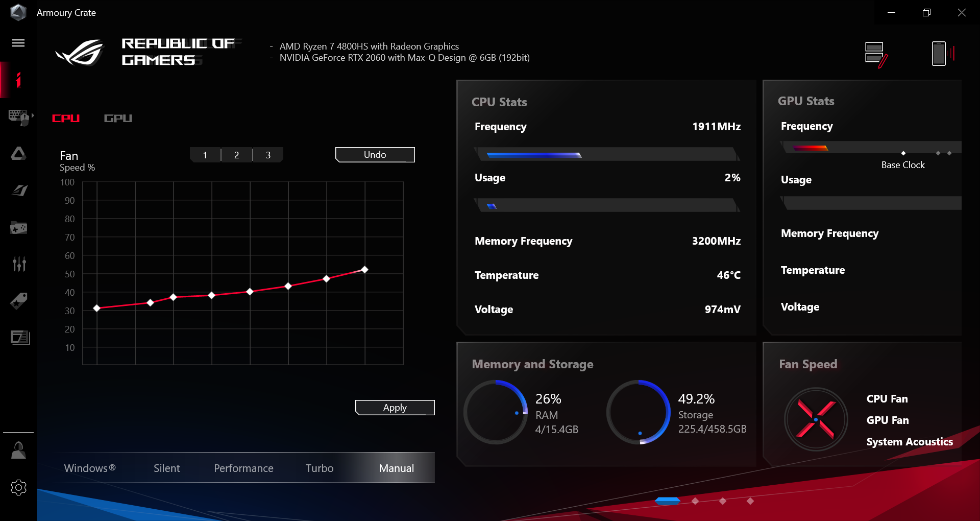
Task: Open the Home dashboard sidebar icon
Action: click(18, 80)
